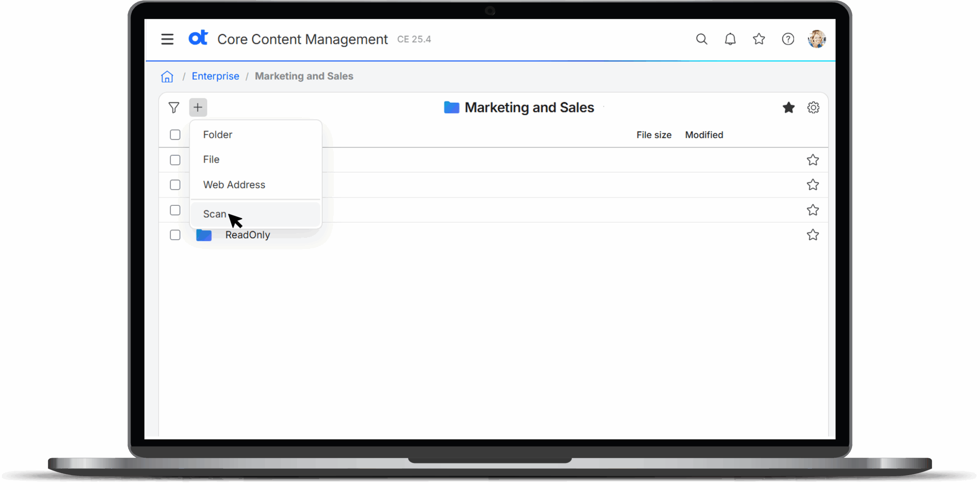980x490 pixels.
Task: Open the help icon
Action: click(788, 39)
